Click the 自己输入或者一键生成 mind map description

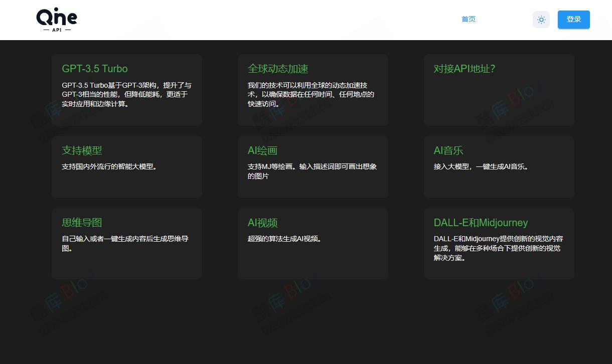[124, 243]
